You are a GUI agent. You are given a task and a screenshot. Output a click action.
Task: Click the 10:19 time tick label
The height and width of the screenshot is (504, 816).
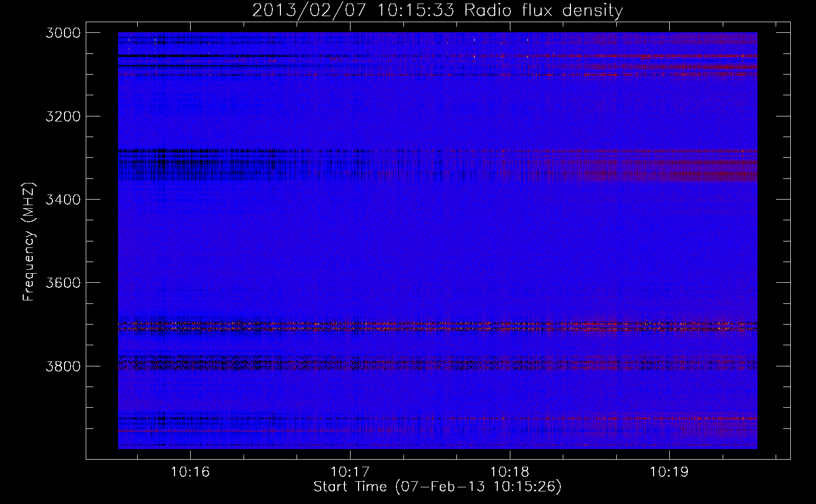coord(669,472)
